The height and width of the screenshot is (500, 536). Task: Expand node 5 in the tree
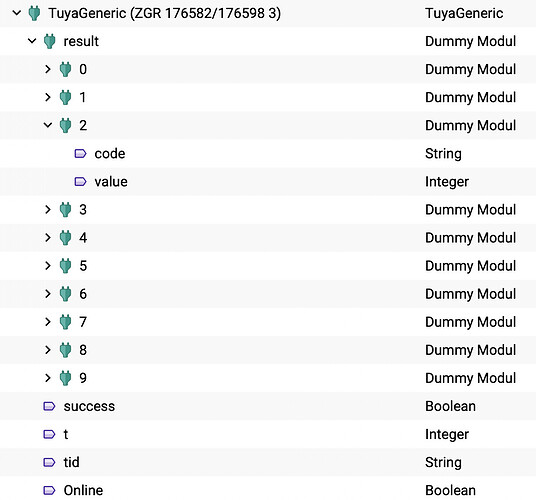click(48, 266)
